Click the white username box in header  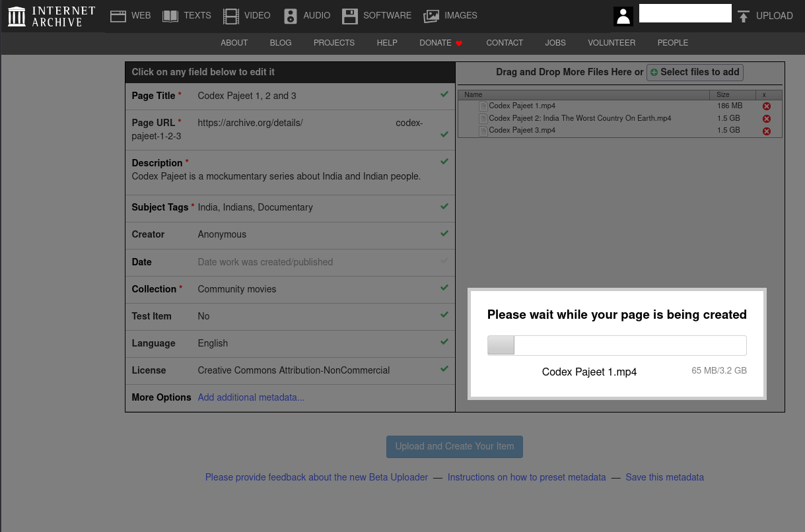pos(685,13)
